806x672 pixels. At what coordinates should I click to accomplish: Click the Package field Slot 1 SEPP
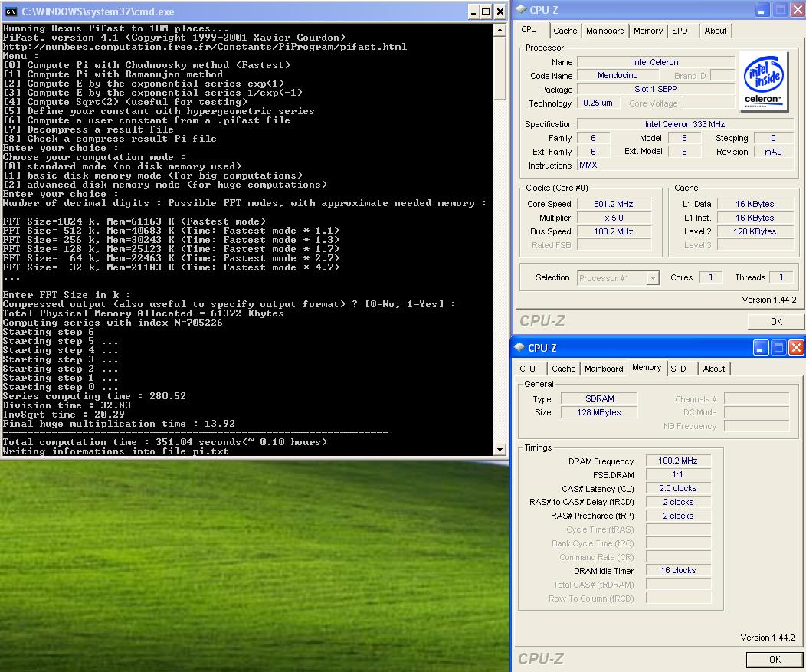655,89
